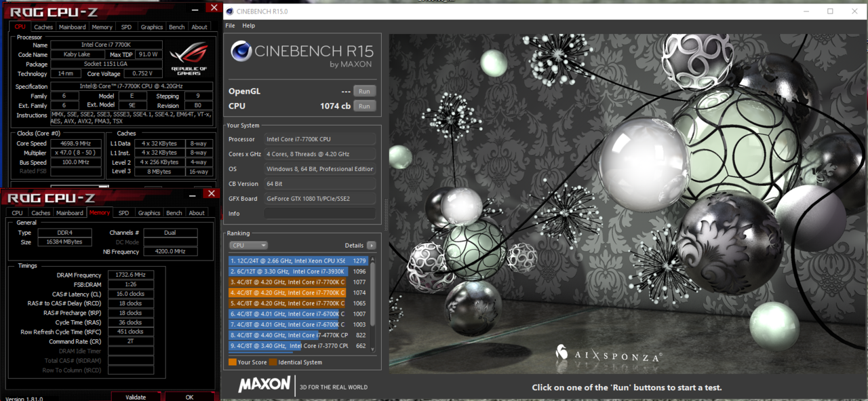The width and height of the screenshot is (868, 401).
Task: Open the Help menu in Cinebench
Action: (249, 26)
